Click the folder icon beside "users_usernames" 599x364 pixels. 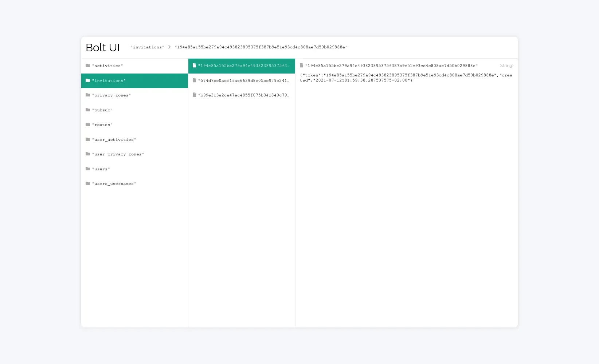click(x=88, y=183)
